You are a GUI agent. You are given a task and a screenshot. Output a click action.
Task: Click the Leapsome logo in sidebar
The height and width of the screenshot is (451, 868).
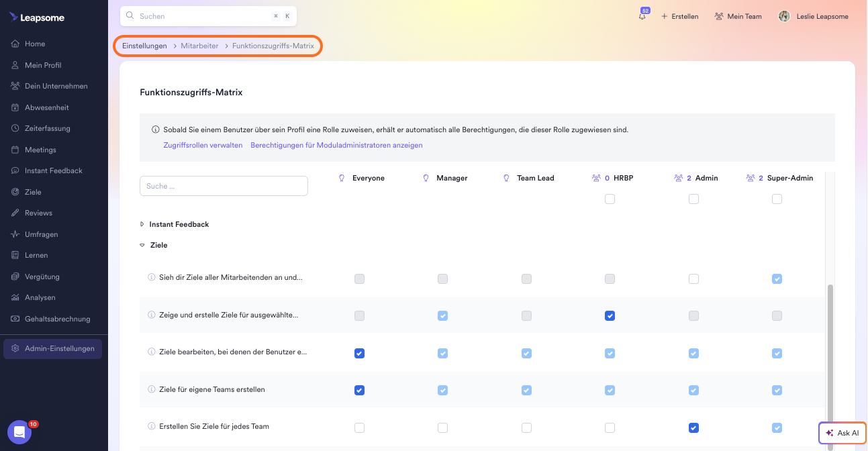tap(38, 17)
